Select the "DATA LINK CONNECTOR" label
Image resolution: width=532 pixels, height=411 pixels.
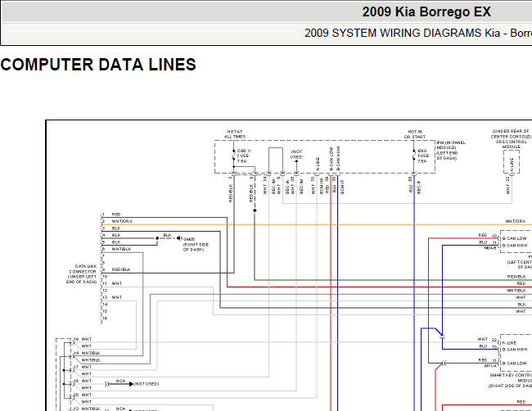(x=83, y=274)
